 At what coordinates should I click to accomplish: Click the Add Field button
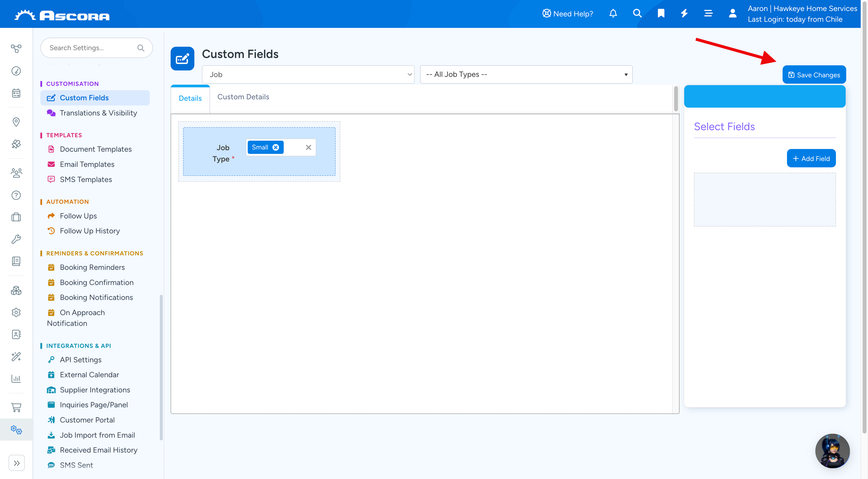811,158
